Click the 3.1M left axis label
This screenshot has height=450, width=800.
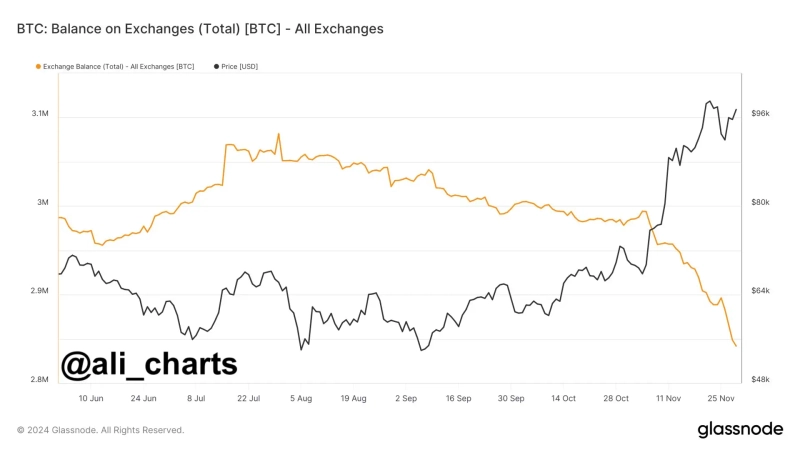coord(40,114)
